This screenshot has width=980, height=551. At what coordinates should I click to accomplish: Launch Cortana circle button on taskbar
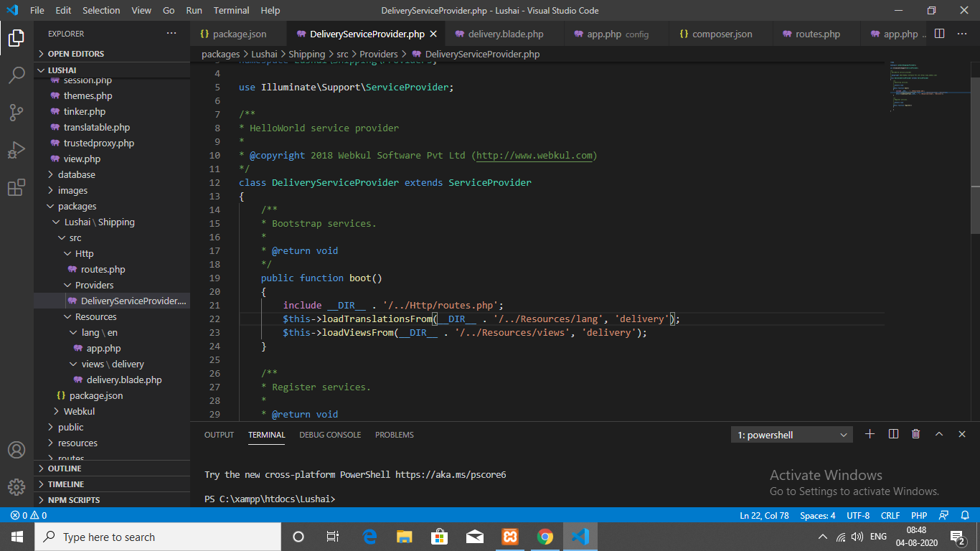click(x=298, y=537)
